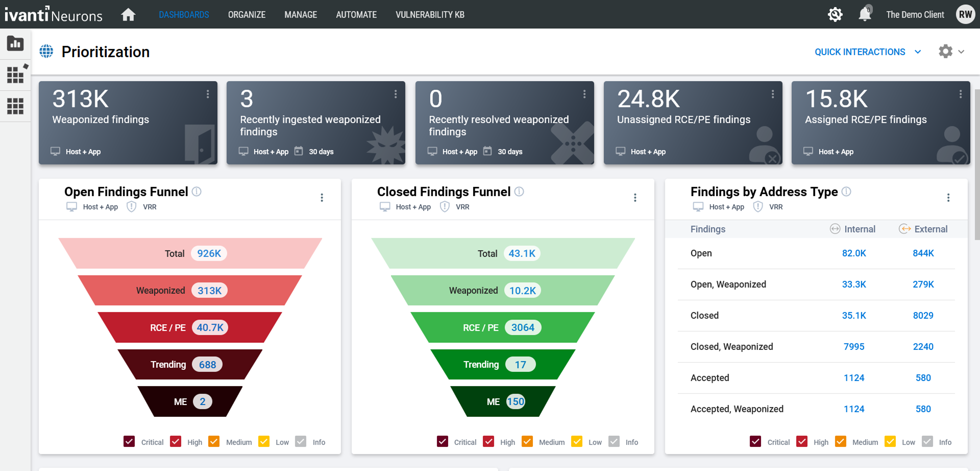Click the info icon next to Open Findings Funnel
This screenshot has width=980, height=471.
(197, 192)
